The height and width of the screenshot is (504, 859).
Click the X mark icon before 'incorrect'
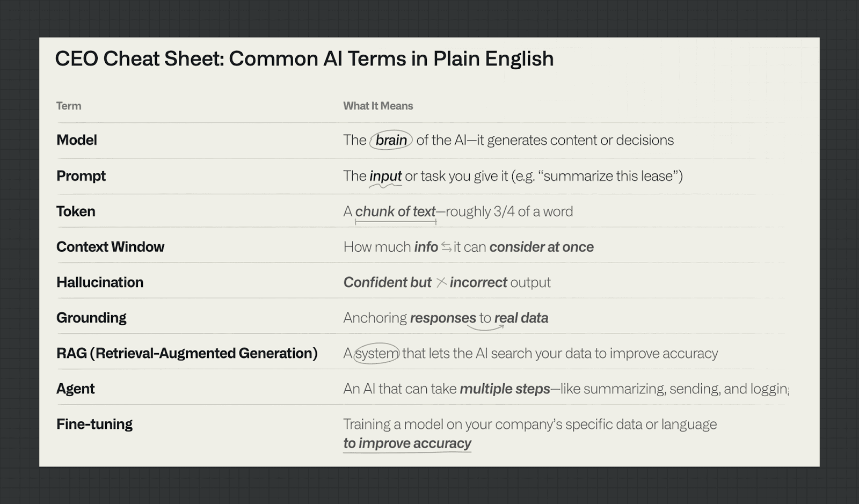point(441,282)
